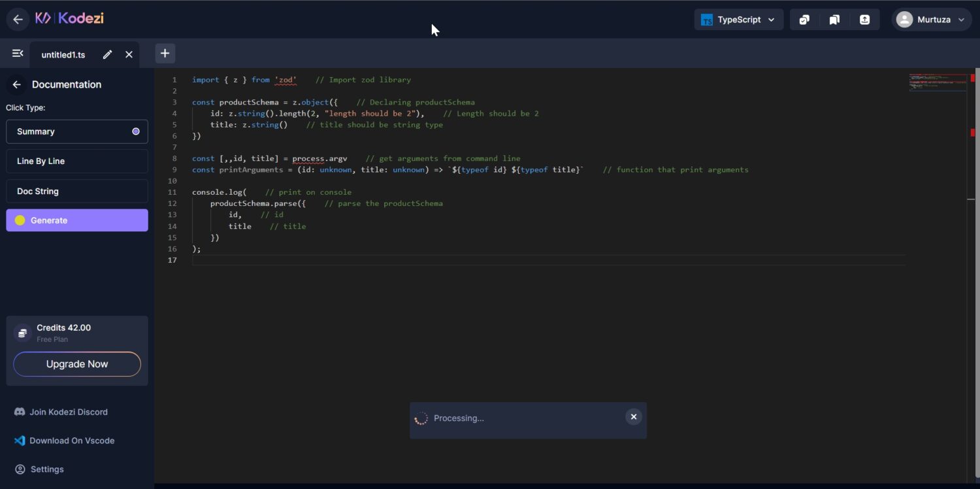The width and height of the screenshot is (980, 489).
Task: Click 'zod' import string on line 1
Action: 286,80
